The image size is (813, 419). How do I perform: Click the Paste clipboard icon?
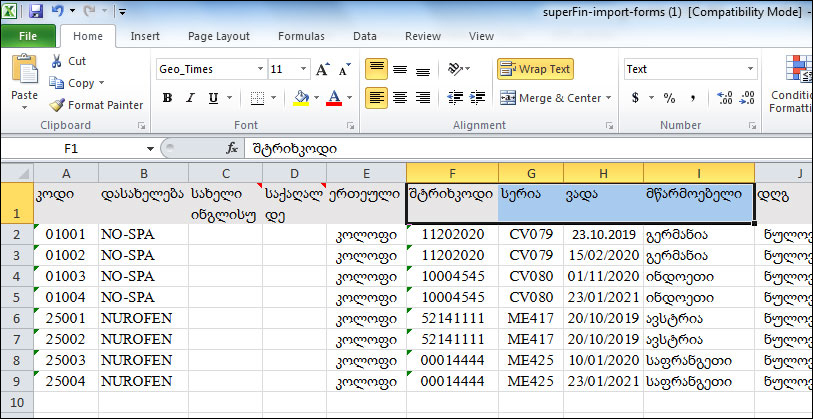click(x=24, y=69)
